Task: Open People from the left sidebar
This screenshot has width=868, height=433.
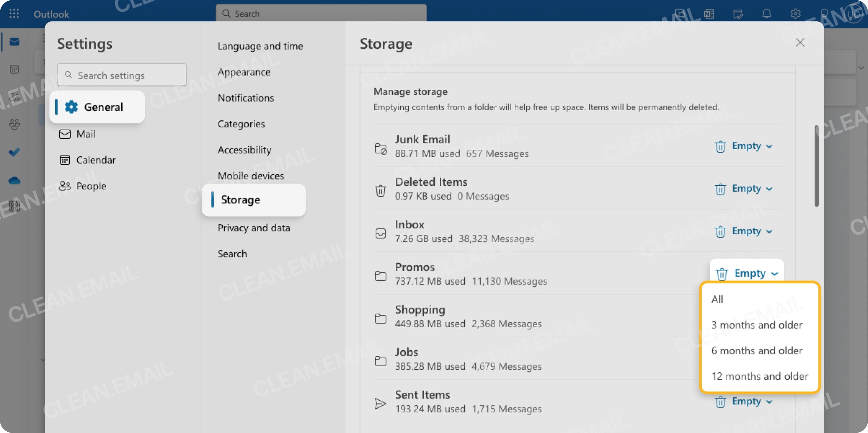Action: tap(91, 186)
